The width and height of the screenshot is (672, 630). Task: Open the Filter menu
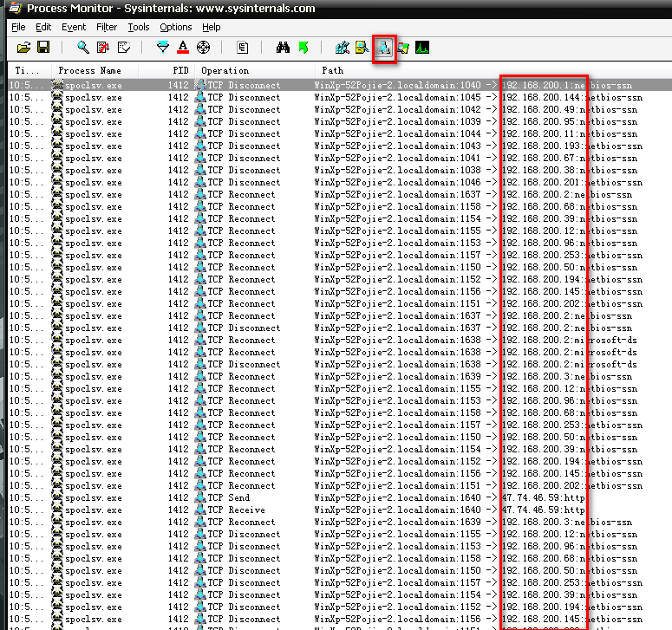[107, 27]
